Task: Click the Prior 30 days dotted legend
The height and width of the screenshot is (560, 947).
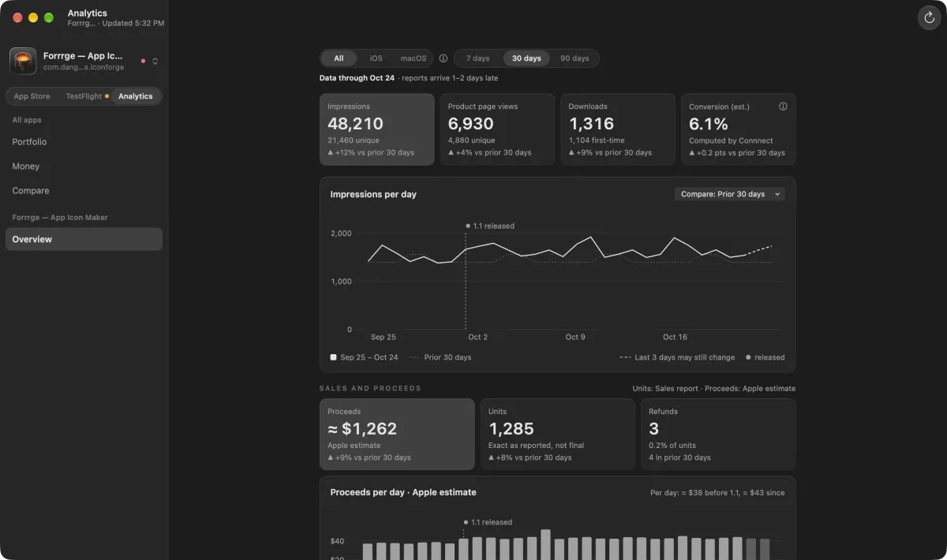Action: coord(440,357)
